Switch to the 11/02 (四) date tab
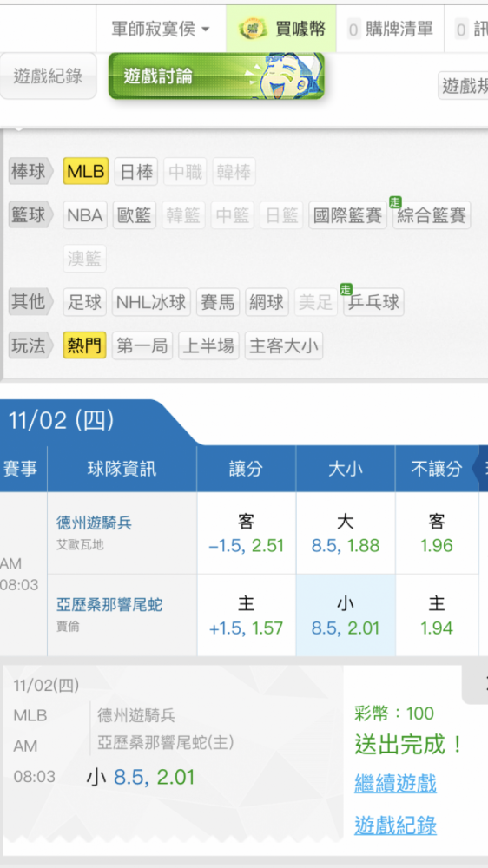 tap(61, 421)
